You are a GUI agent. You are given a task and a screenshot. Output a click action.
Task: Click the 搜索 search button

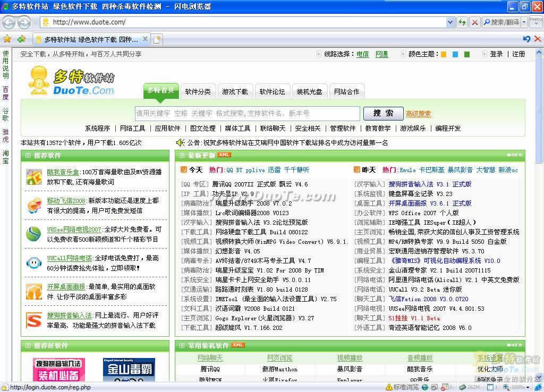point(383,114)
